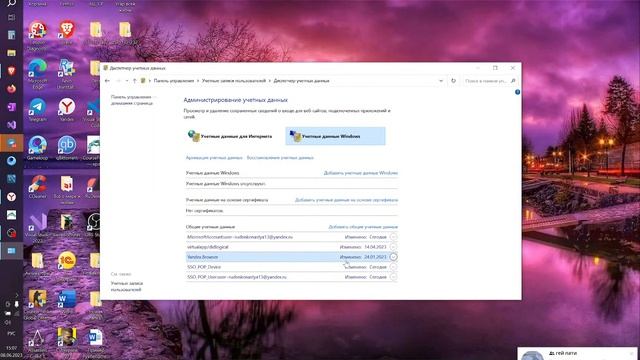
Task: Click the 'Восстановление учетных данных' restore link
Action: (x=280, y=158)
